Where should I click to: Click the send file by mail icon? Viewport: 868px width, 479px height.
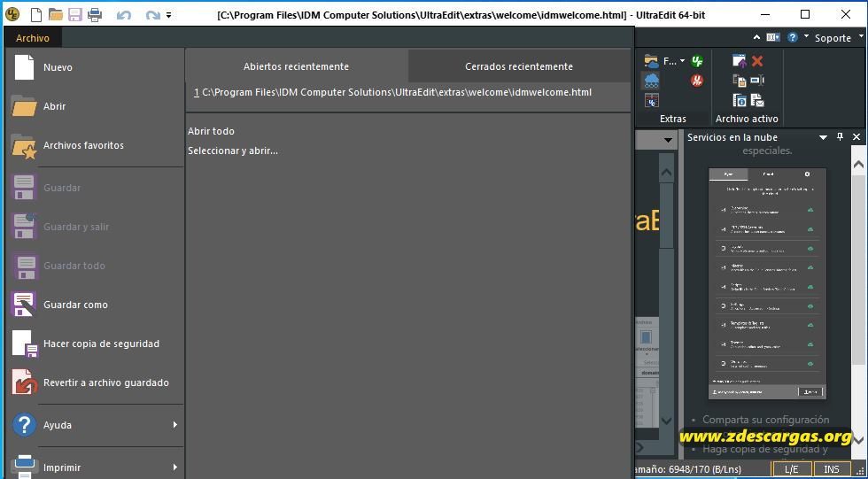tap(757, 100)
